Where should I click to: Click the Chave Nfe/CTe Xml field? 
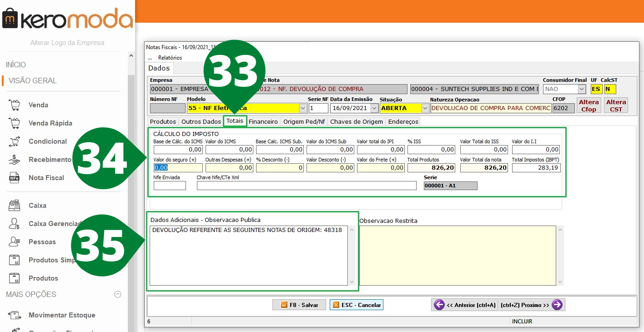(307, 186)
